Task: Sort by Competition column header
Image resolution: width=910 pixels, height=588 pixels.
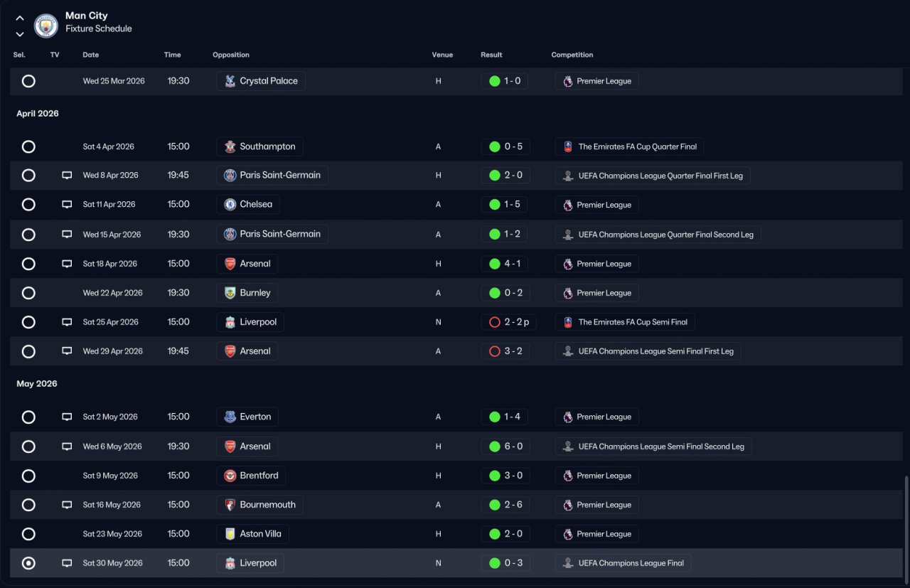Action: [x=572, y=55]
